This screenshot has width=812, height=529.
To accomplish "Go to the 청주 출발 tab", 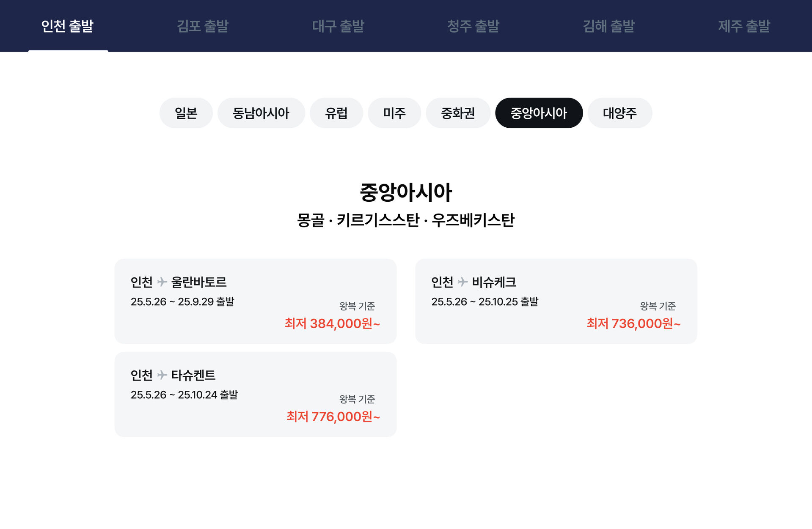I will tap(473, 26).
